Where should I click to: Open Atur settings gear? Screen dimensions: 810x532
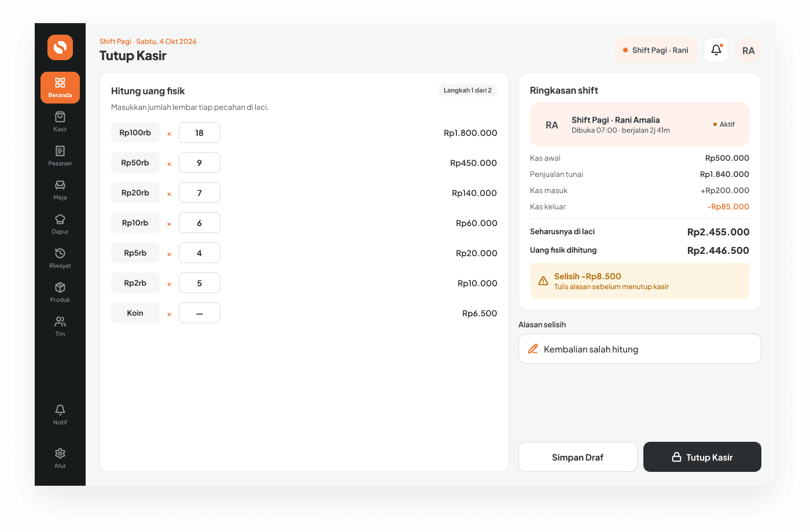point(60,458)
